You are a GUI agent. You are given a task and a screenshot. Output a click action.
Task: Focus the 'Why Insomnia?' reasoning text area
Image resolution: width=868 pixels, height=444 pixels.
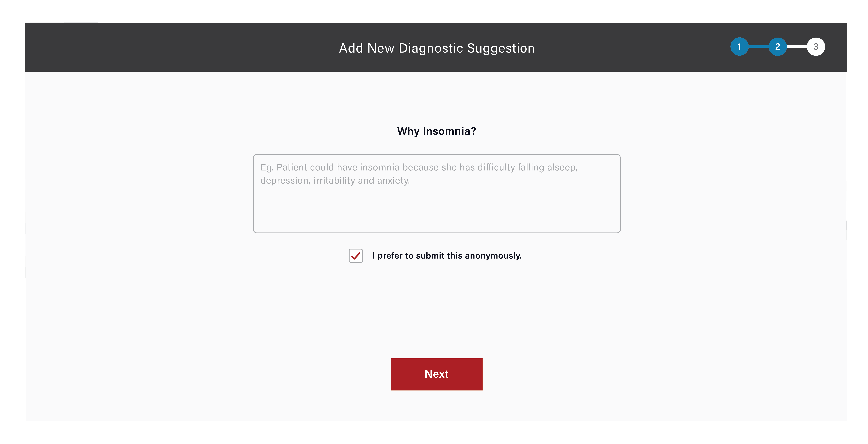click(x=436, y=194)
